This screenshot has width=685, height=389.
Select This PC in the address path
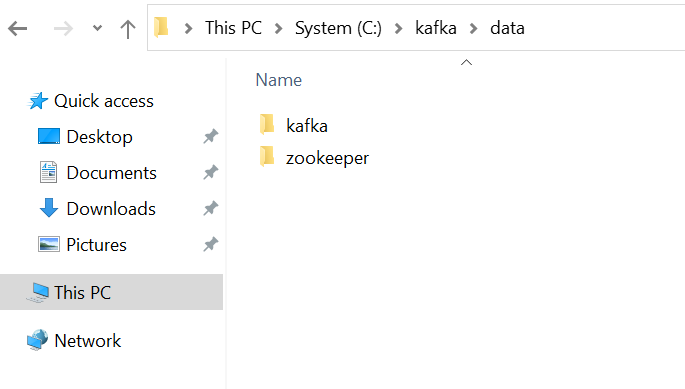[233, 28]
